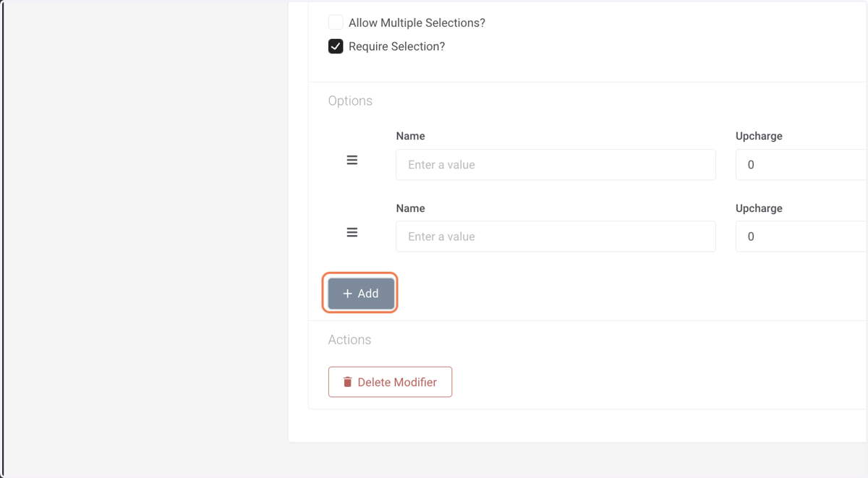The image size is (868, 478).
Task: Focus the first option Name field
Action: (x=556, y=165)
